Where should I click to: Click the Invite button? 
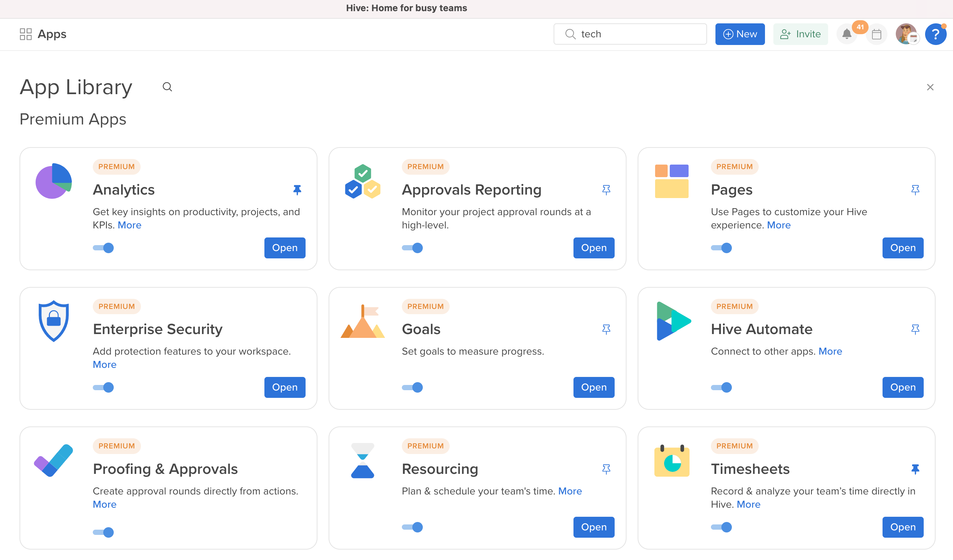[800, 35]
